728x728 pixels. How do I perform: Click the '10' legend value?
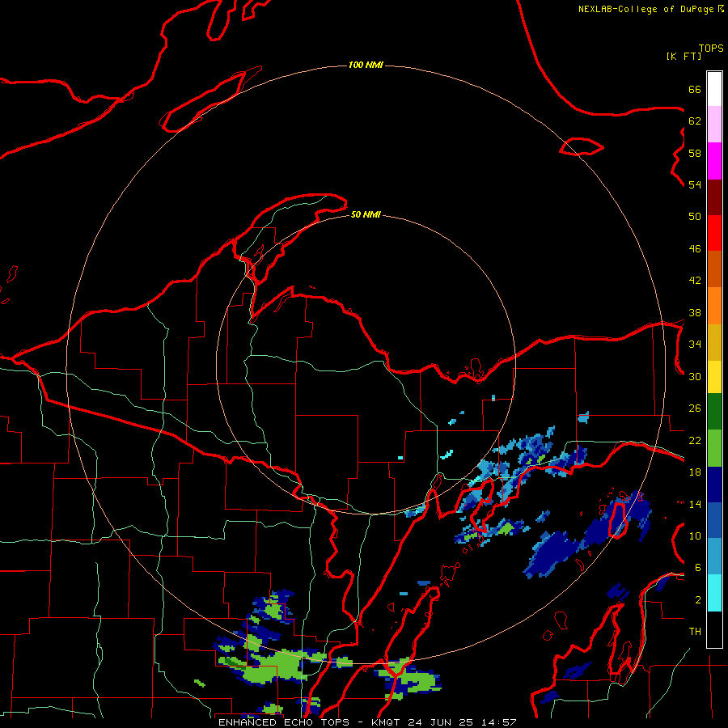coord(695,536)
